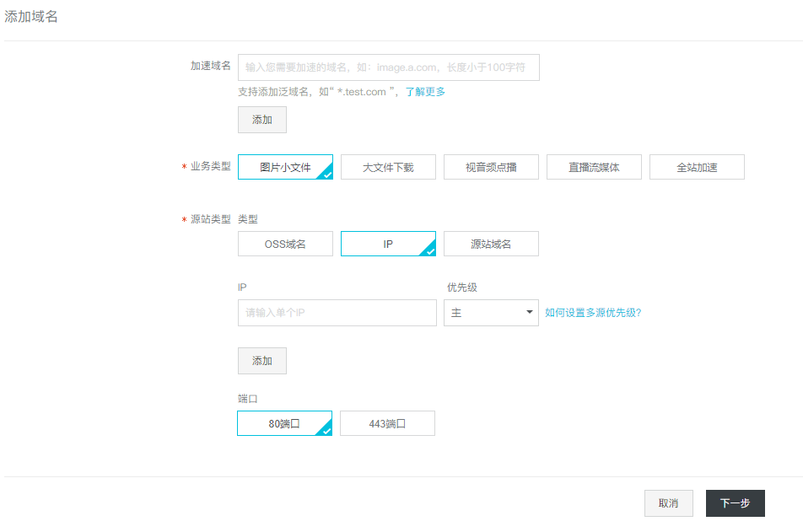Screen dimensions: 803x532
Task: Select 视音频点播 business type
Action: pyautogui.click(x=491, y=167)
